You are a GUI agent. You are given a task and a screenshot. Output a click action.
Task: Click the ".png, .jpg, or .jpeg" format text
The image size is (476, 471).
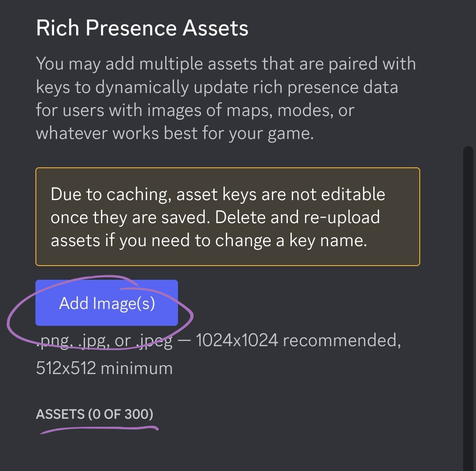point(104,341)
